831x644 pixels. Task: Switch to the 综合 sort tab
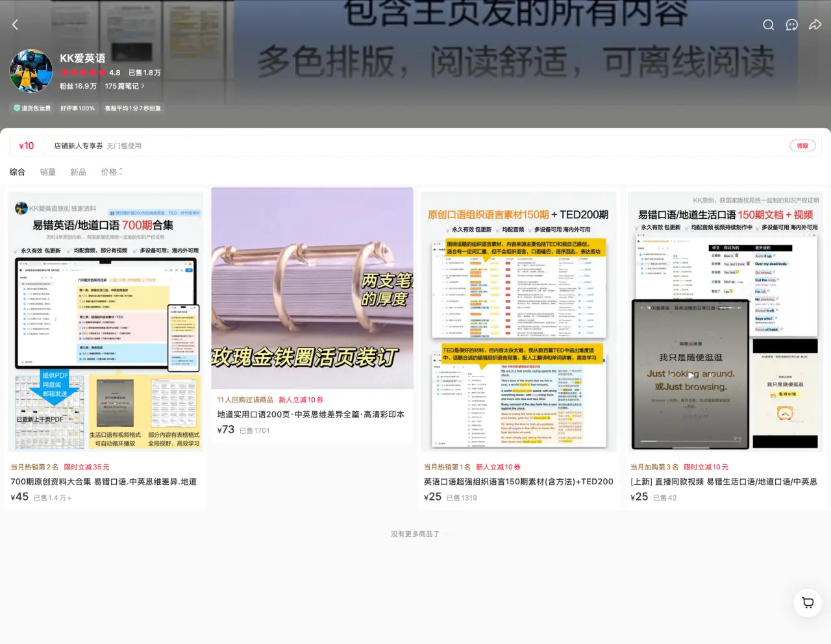[18, 172]
